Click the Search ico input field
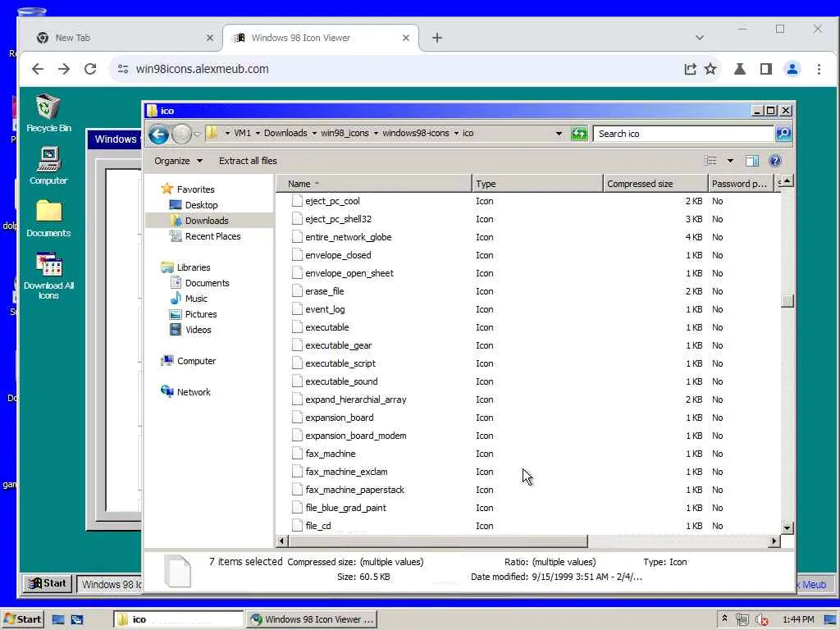The width and height of the screenshot is (840, 630). point(683,134)
